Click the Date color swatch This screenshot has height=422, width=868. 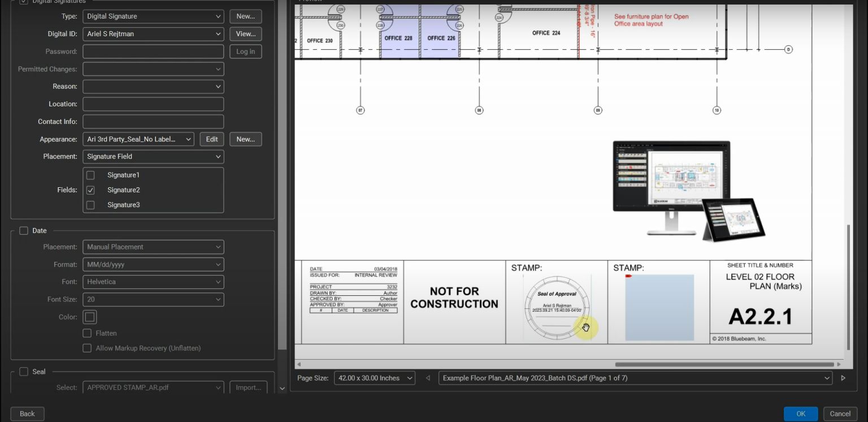(x=89, y=317)
